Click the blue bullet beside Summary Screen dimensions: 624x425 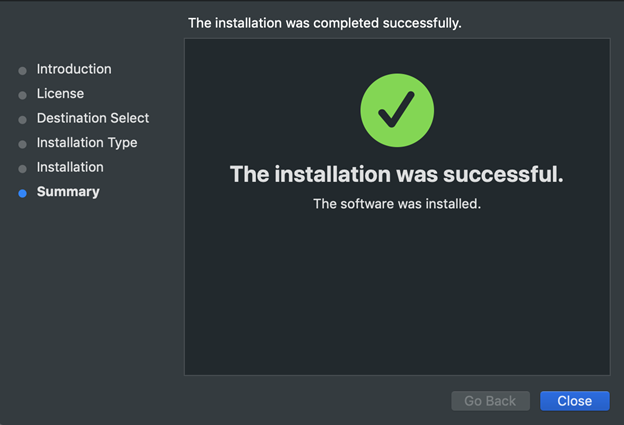pyautogui.click(x=22, y=193)
